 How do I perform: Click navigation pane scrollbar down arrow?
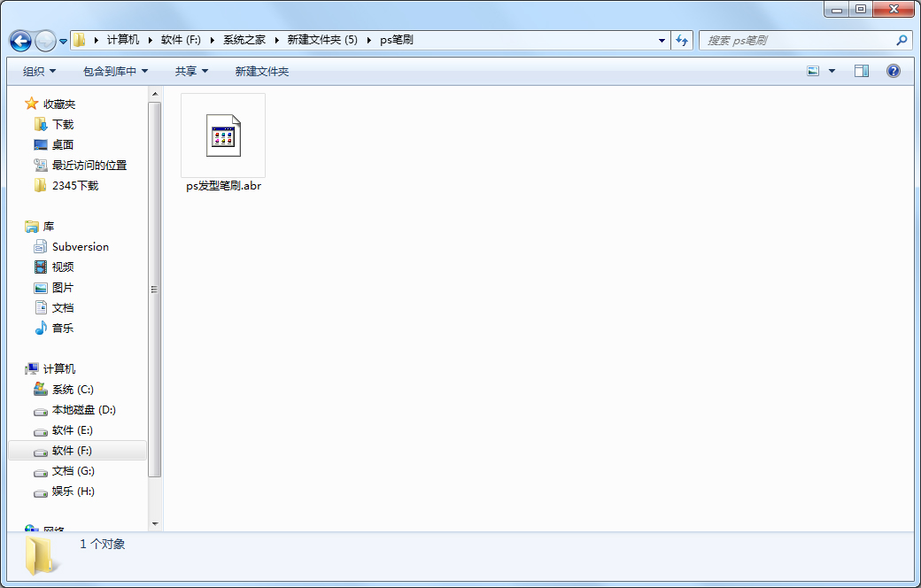pos(155,524)
